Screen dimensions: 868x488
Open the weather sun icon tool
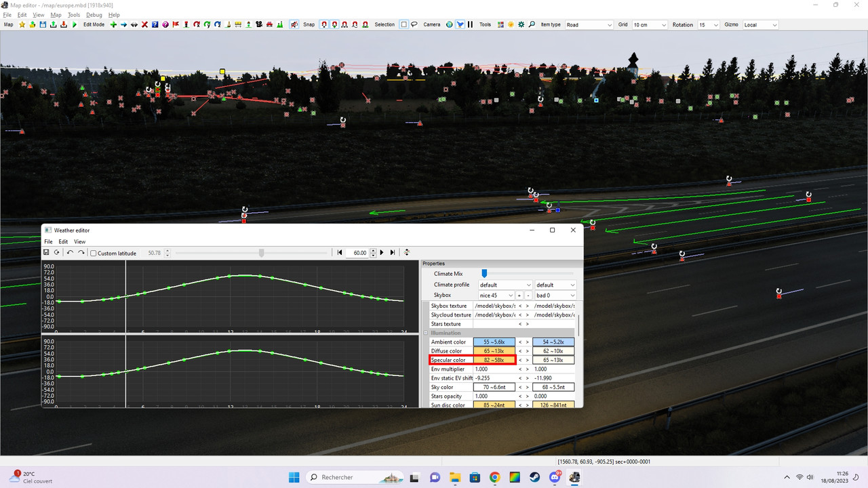click(511, 24)
